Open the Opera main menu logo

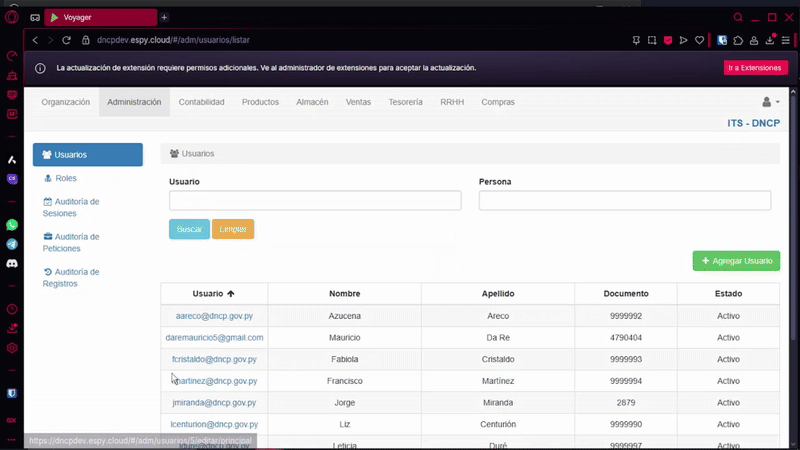coord(12,17)
